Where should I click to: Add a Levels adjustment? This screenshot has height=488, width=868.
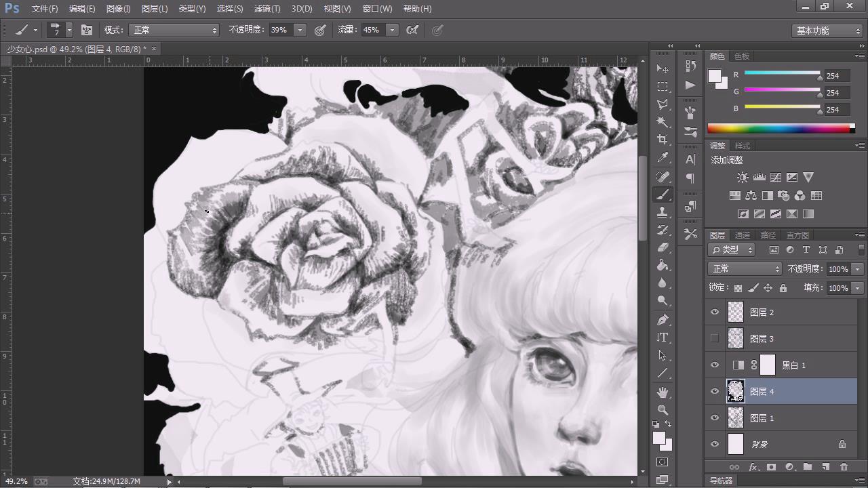[x=759, y=178]
